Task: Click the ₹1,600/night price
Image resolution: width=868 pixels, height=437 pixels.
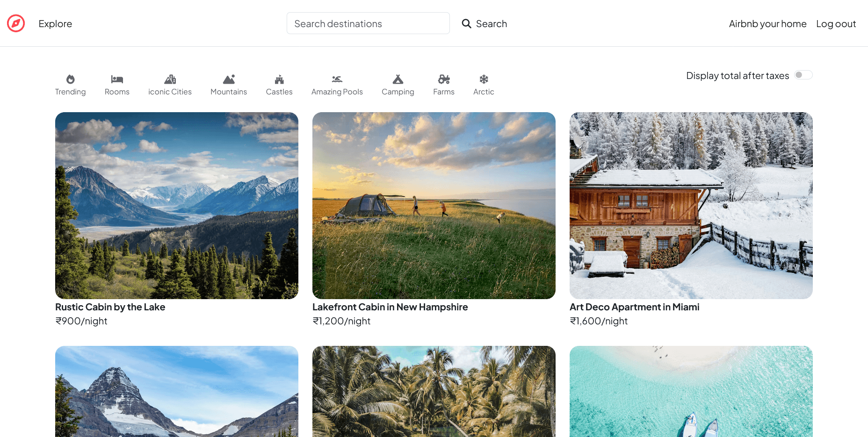Action: point(599,321)
